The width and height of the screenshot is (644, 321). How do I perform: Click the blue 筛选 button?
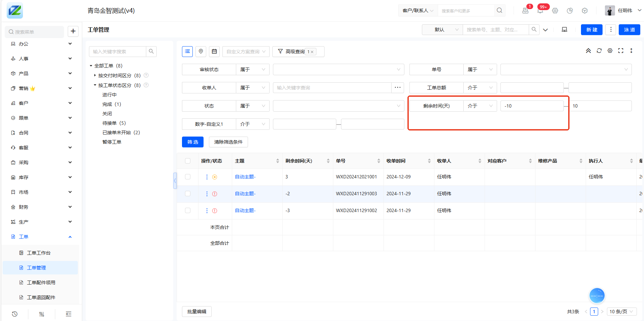(x=193, y=142)
